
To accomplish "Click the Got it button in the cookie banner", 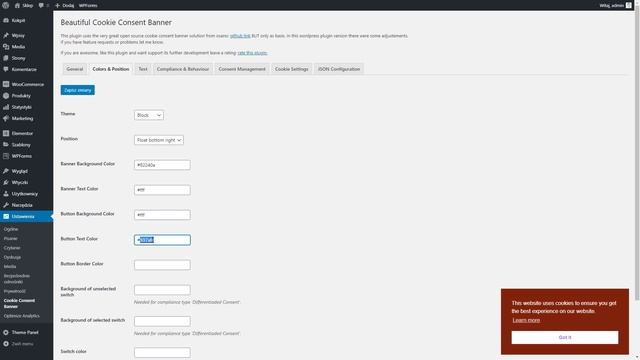I will (565, 338).
